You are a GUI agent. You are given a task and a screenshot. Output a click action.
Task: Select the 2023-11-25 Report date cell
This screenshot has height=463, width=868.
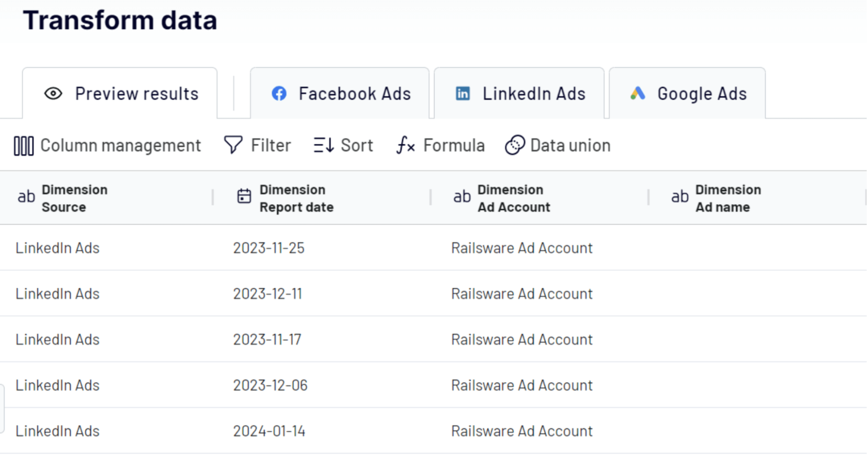click(269, 248)
